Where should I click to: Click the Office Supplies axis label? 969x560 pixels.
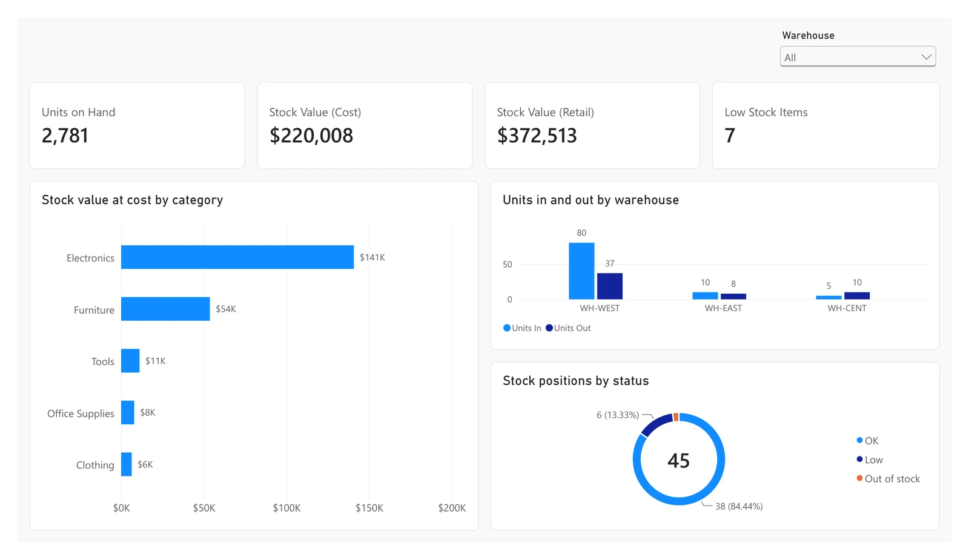pyautogui.click(x=81, y=413)
